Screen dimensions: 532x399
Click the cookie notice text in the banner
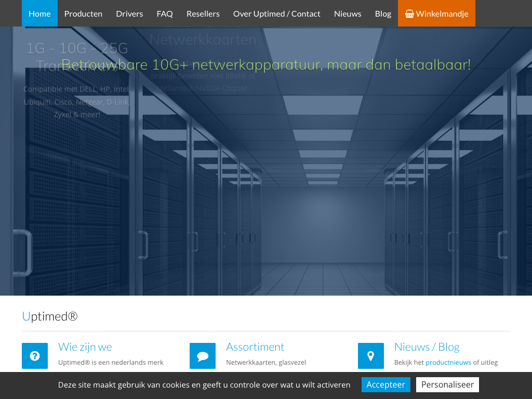tap(204, 385)
